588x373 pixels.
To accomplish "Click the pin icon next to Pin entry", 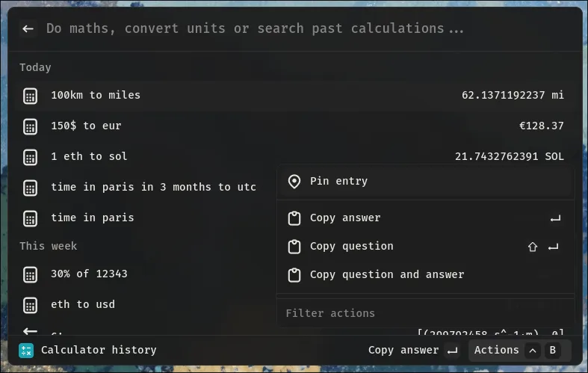I will pyautogui.click(x=294, y=182).
